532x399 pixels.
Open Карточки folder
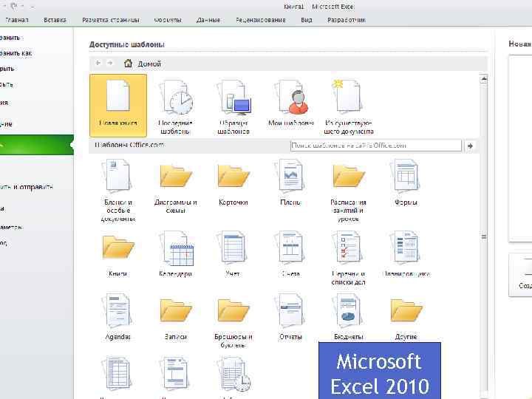233,185
